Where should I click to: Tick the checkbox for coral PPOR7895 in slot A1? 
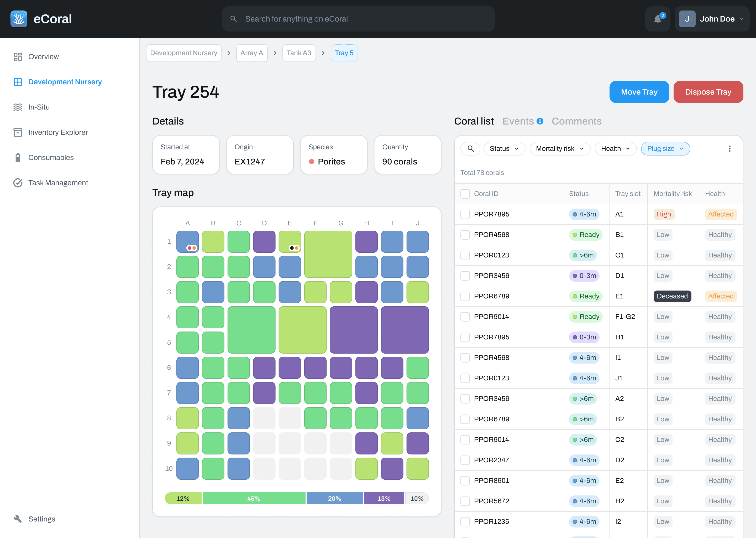(x=465, y=214)
